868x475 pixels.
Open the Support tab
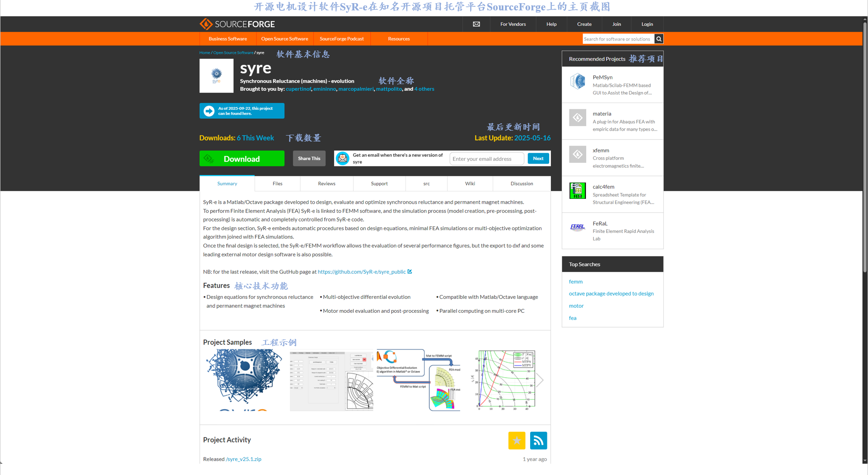tap(379, 183)
